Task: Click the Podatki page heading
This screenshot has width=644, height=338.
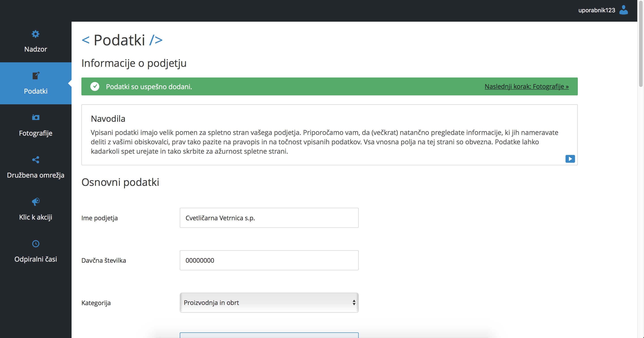Action: (122, 40)
